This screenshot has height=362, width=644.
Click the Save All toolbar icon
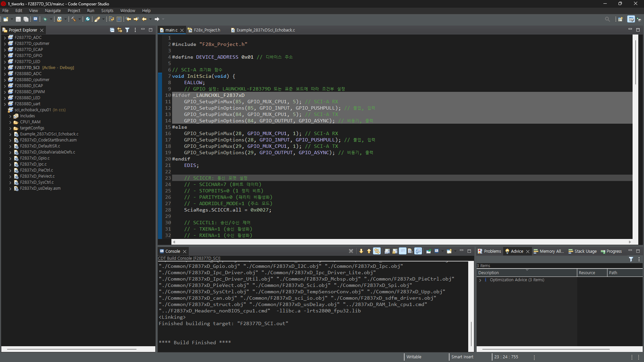click(x=26, y=19)
